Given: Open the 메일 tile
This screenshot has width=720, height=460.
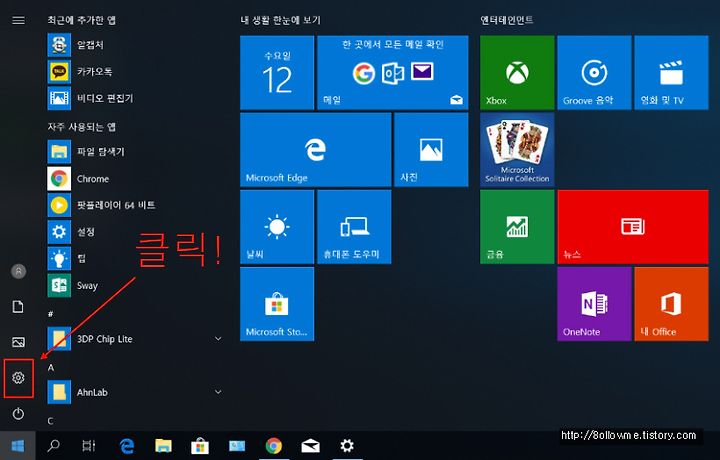Looking at the screenshot, I should [393, 73].
